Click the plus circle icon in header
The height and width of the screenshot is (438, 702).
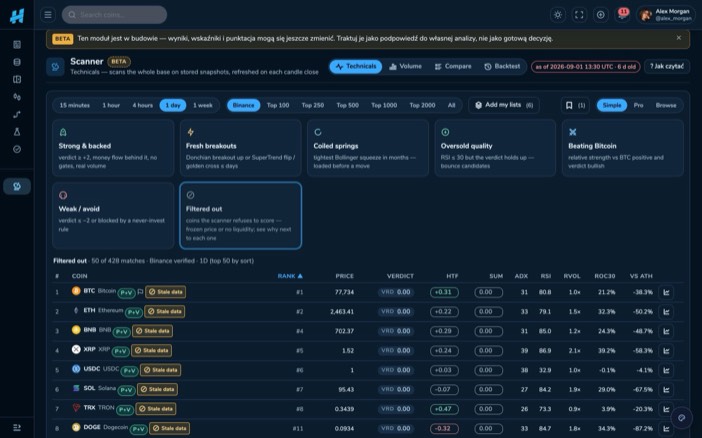600,15
